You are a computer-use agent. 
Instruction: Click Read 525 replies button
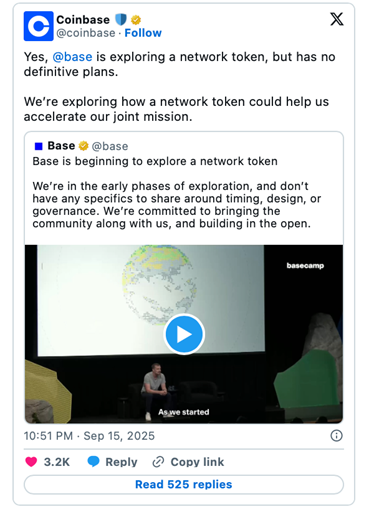click(x=184, y=484)
